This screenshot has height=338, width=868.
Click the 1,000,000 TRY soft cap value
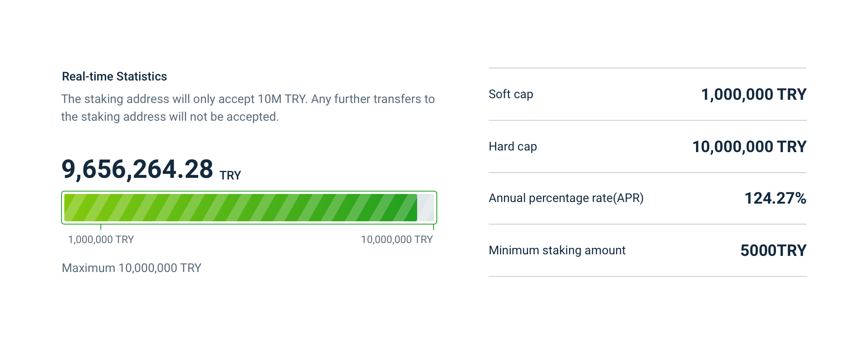pos(753,95)
